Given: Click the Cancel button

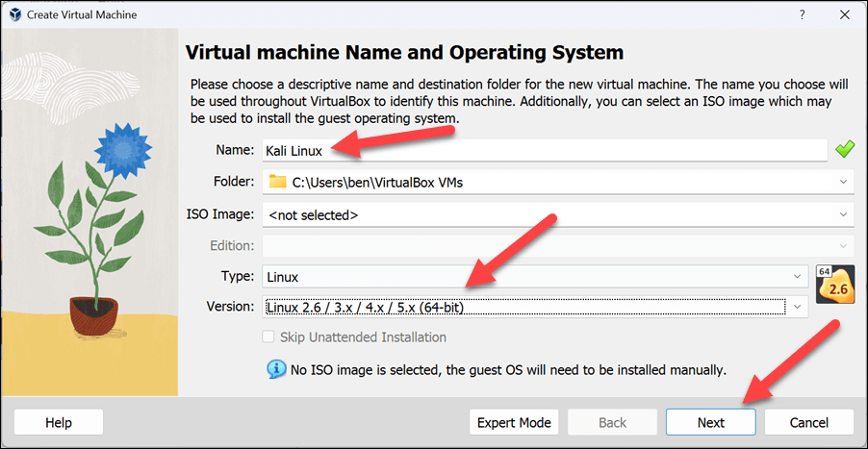Looking at the screenshot, I should coord(808,422).
